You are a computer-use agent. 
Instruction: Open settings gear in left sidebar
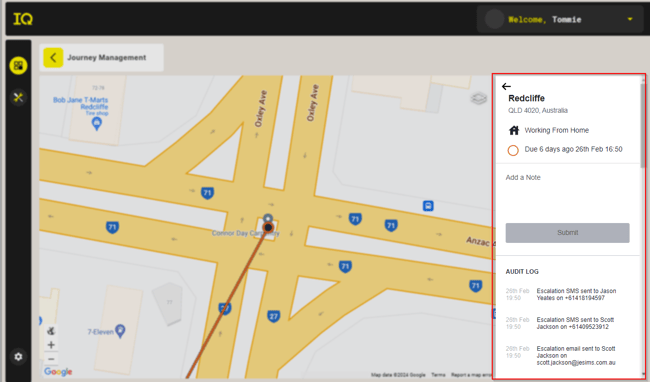click(18, 357)
